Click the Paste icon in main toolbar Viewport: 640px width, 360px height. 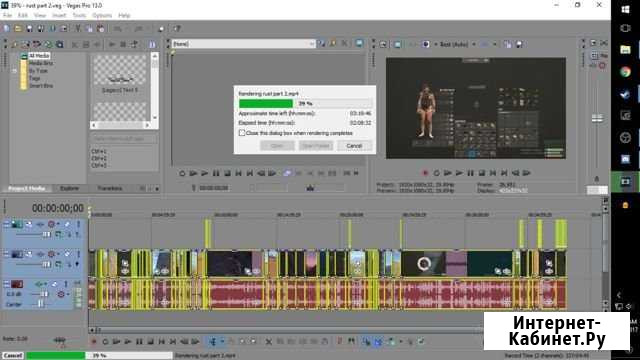tap(100, 29)
